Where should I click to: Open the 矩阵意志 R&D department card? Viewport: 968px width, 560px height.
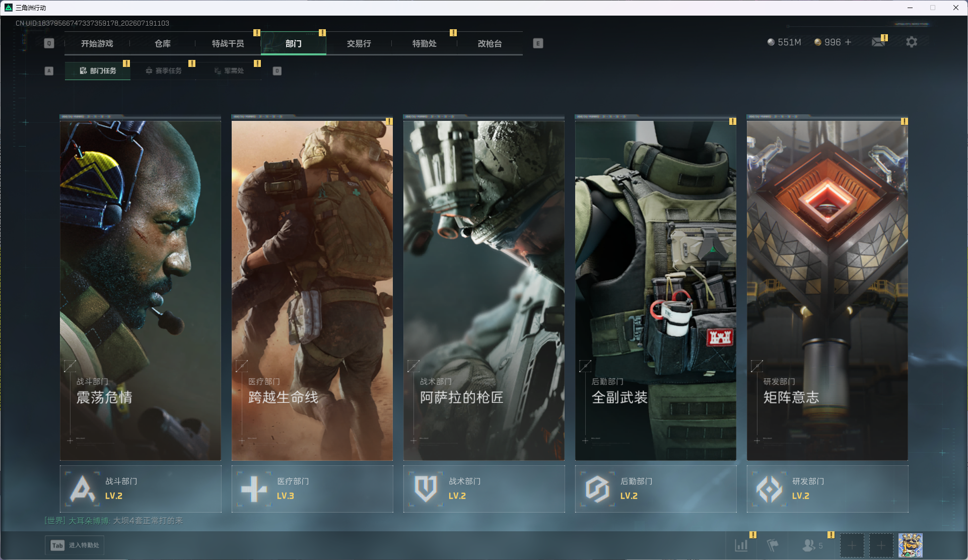[827, 290]
